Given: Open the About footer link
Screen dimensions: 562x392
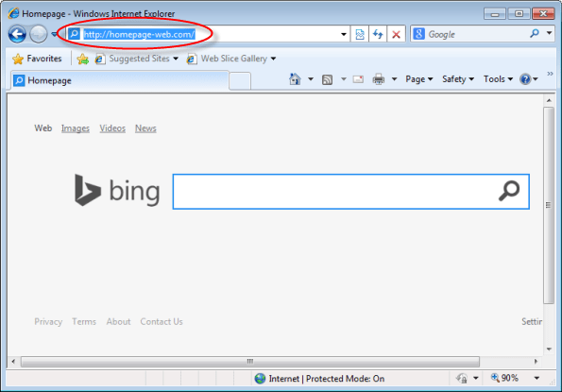Looking at the screenshot, I should point(118,322).
